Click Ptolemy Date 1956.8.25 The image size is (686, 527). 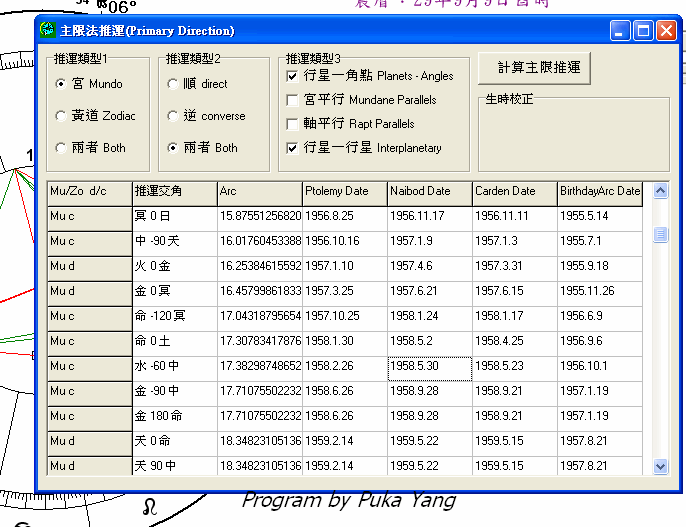pos(345,219)
